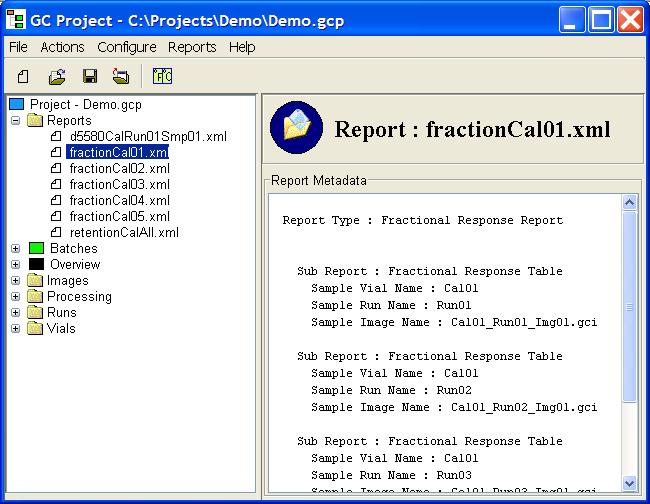Image resolution: width=650 pixels, height=504 pixels.
Task: Click the GC Project title bar application icon
Action: [x=17, y=20]
